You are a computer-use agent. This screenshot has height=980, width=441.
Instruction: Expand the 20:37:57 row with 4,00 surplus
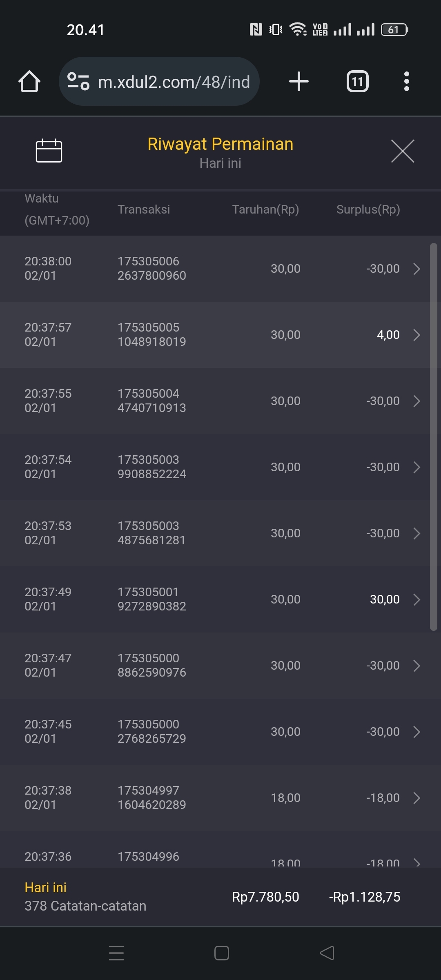416,335
